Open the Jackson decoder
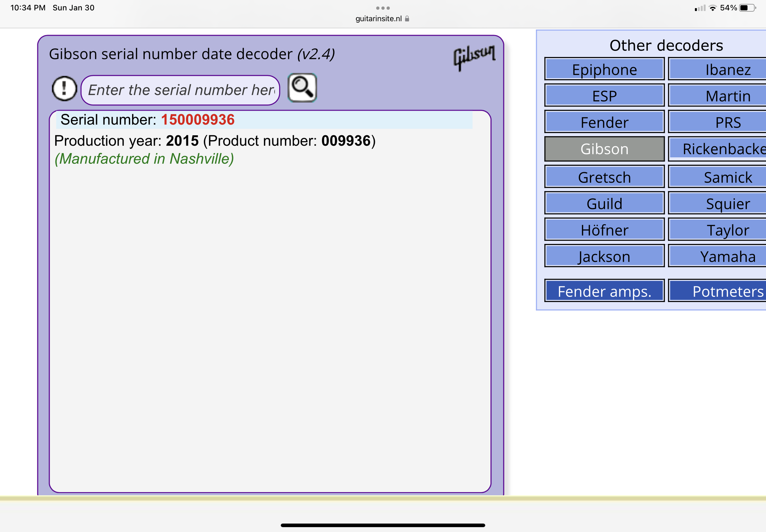 click(604, 256)
